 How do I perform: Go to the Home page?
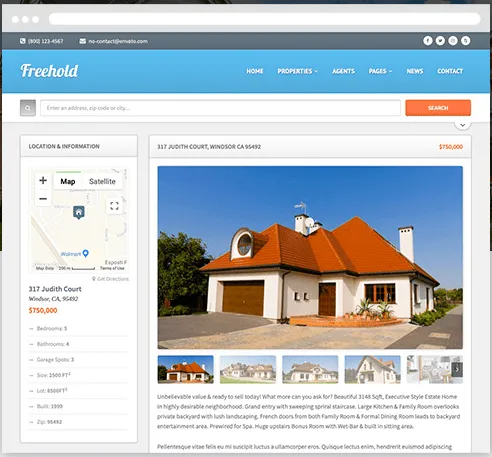(x=255, y=71)
